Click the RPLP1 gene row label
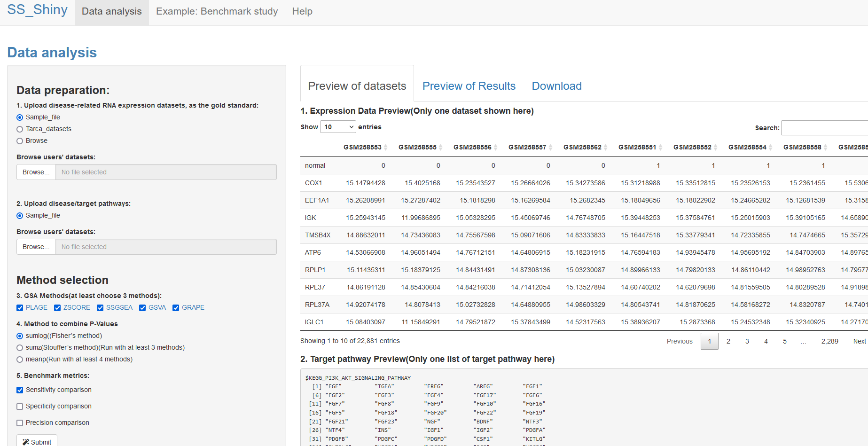This screenshot has width=868, height=446. click(315, 270)
